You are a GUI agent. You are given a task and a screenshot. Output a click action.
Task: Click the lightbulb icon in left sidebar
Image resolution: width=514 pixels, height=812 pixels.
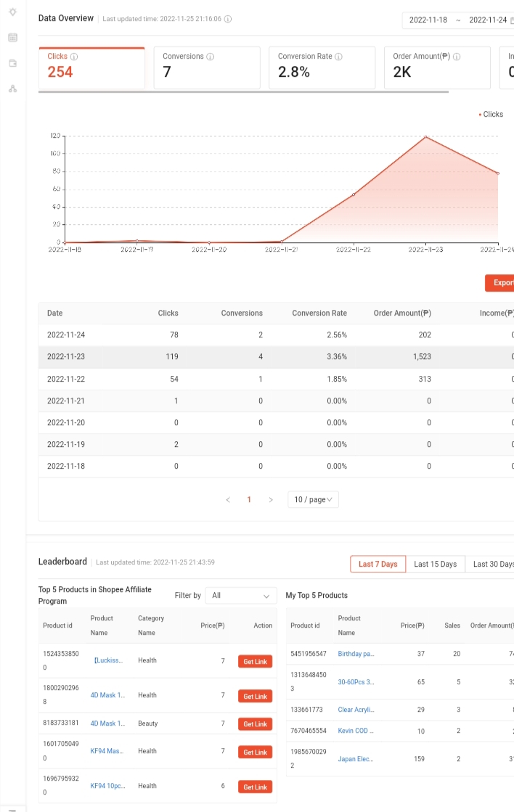point(13,12)
